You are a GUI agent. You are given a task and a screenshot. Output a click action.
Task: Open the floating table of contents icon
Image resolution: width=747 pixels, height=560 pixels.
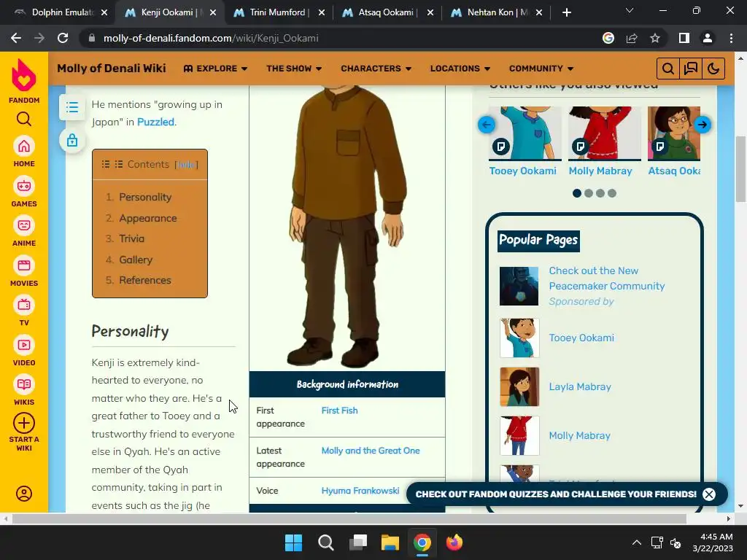(x=72, y=107)
